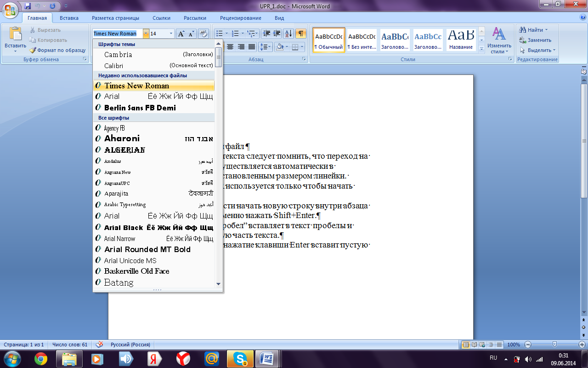This screenshot has width=588, height=368.
Task: Open the Word Help question mark icon
Action: coord(583,17)
